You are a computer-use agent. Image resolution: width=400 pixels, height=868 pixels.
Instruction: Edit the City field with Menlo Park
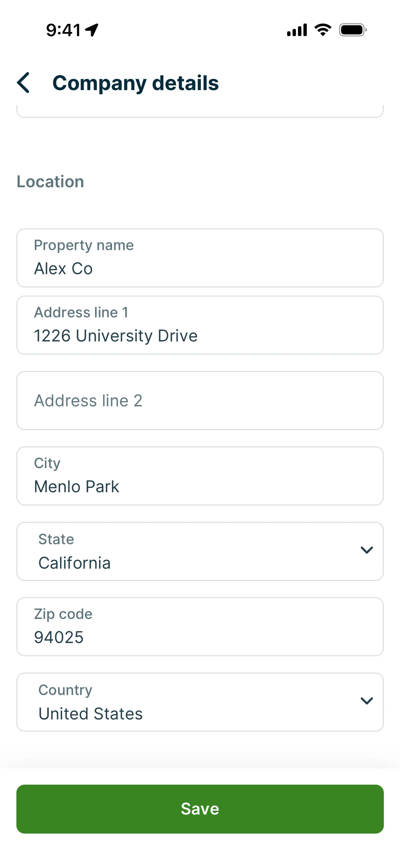pos(200,476)
